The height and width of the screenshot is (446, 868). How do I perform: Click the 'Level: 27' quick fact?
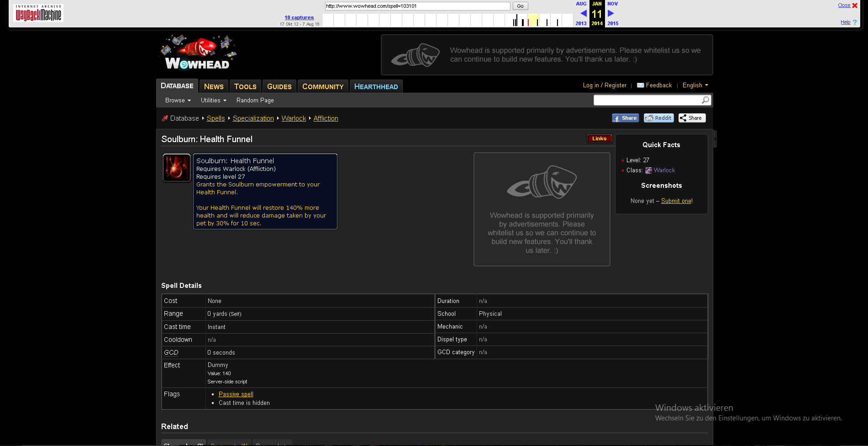[638, 160]
